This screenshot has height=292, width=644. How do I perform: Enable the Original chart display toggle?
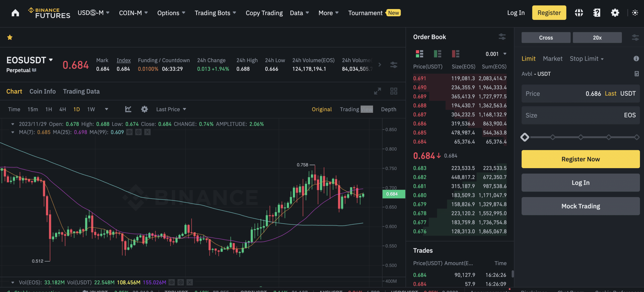coord(321,109)
